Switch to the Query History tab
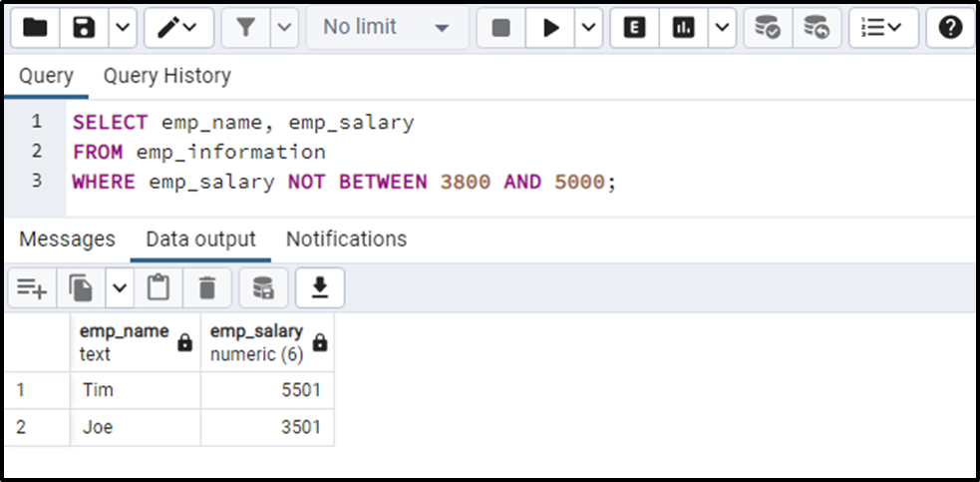Image resolution: width=980 pixels, height=482 pixels. (166, 76)
